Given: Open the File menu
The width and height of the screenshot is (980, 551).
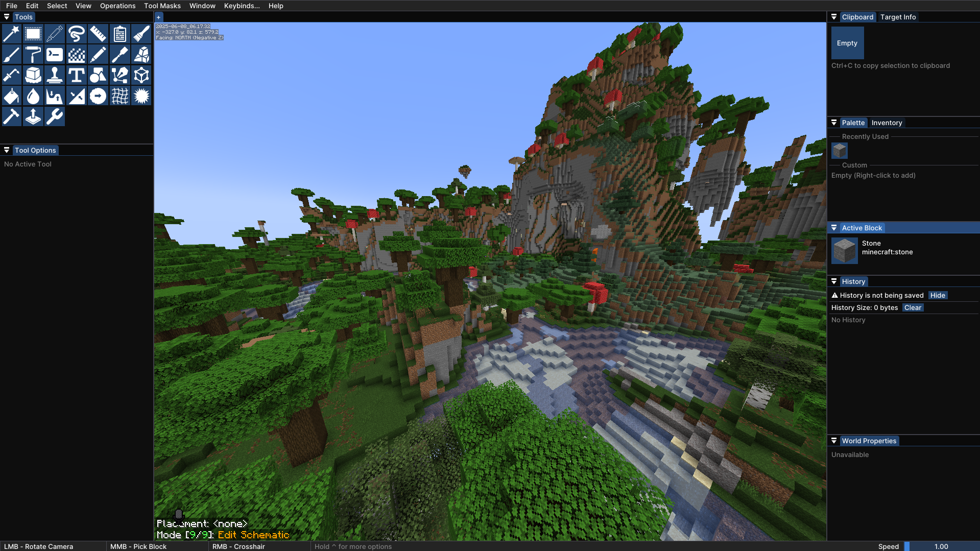Looking at the screenshot, I should 12,6.
